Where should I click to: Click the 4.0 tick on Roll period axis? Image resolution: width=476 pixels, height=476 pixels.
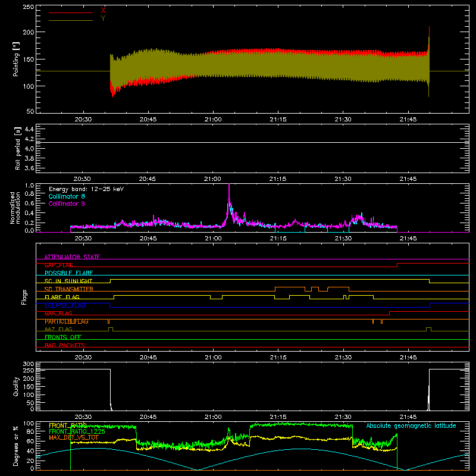coord(29,149)
